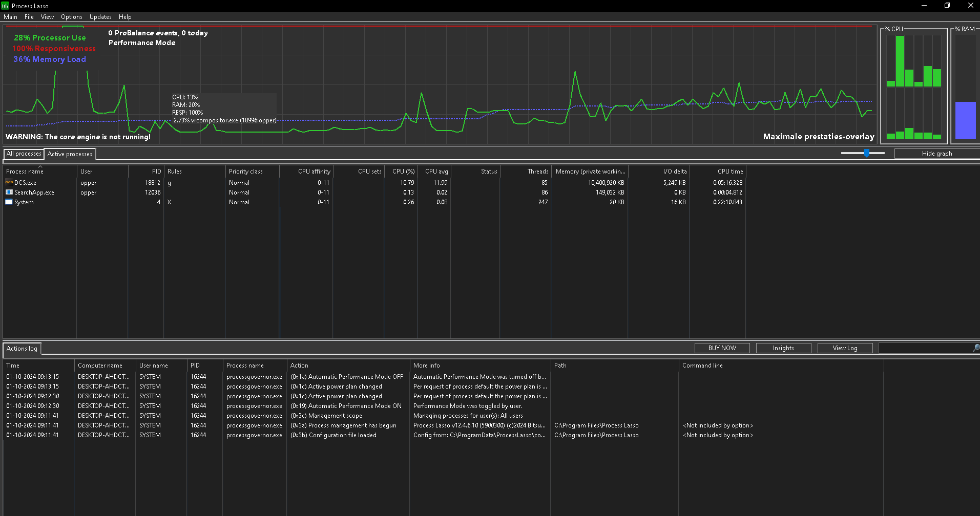Click the Process Lasso title bar icon
Viewport: 980px width, 516px height.
tap(5, 6)
